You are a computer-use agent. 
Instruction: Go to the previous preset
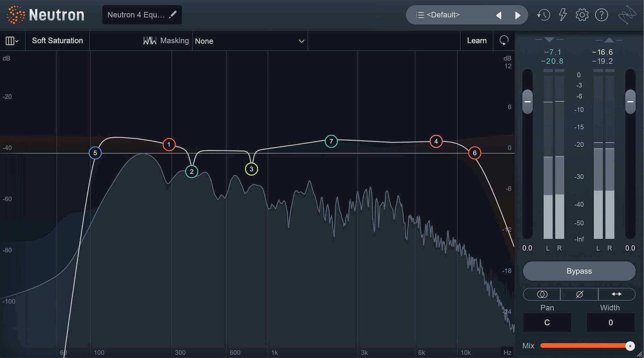[499, 15]
